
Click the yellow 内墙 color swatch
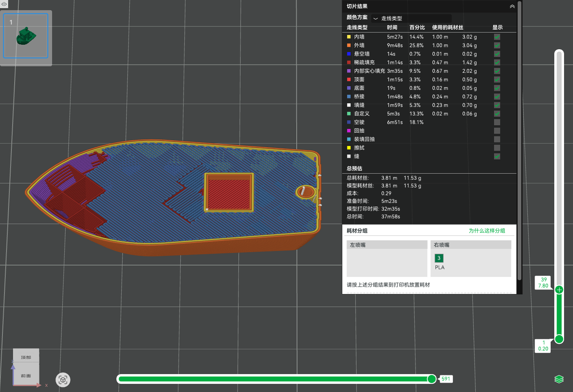349,37
